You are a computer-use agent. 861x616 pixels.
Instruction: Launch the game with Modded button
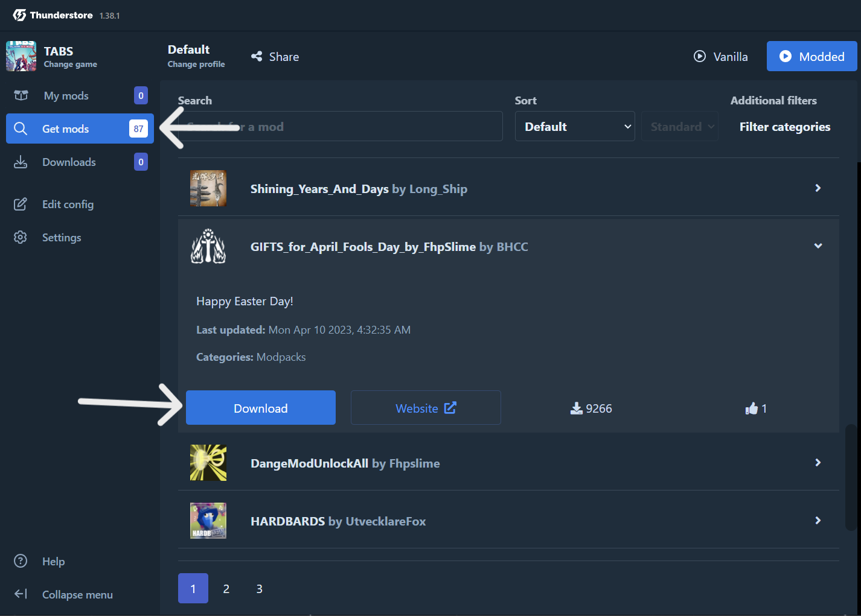(x=812, y=56)
